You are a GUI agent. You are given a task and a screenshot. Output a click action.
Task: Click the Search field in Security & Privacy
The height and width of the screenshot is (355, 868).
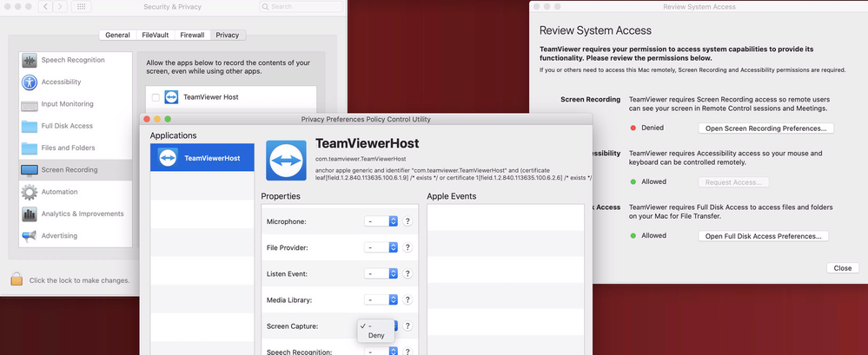pos(301,7)
